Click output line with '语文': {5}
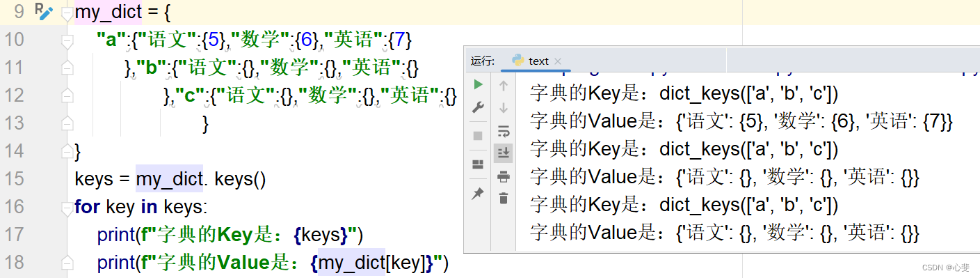This screenshot has width=980, height=278. coord(741,121)
